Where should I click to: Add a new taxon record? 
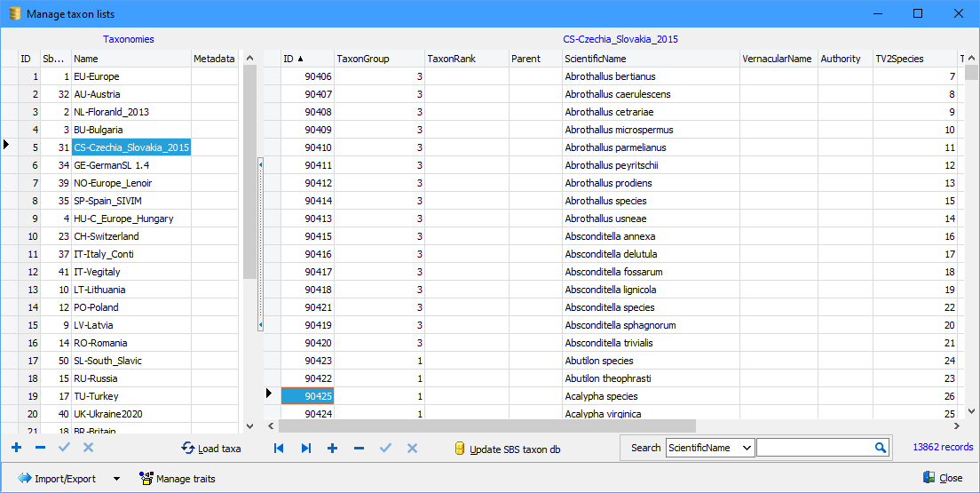coord(333,449)
